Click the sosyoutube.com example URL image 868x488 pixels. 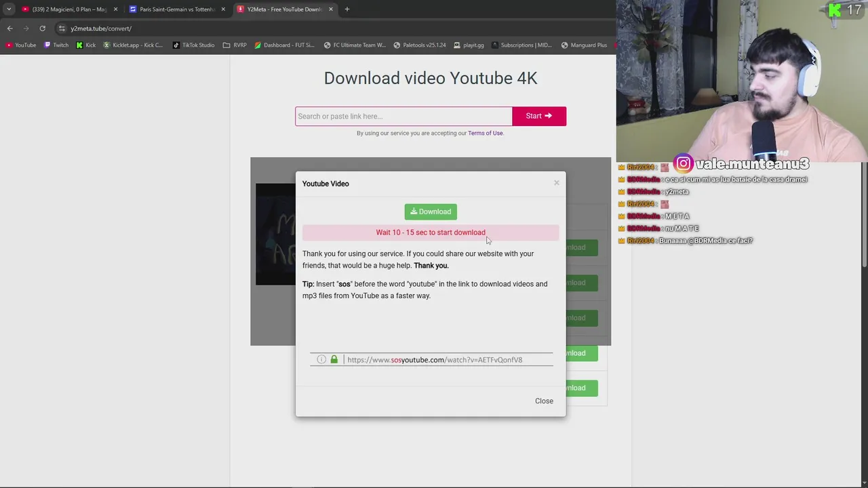pos(431,360)
